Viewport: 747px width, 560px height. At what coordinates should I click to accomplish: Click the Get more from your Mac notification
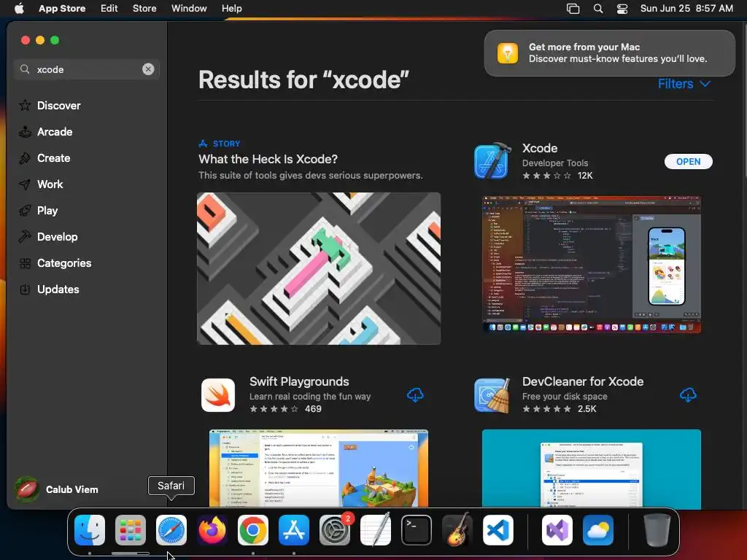609,52
